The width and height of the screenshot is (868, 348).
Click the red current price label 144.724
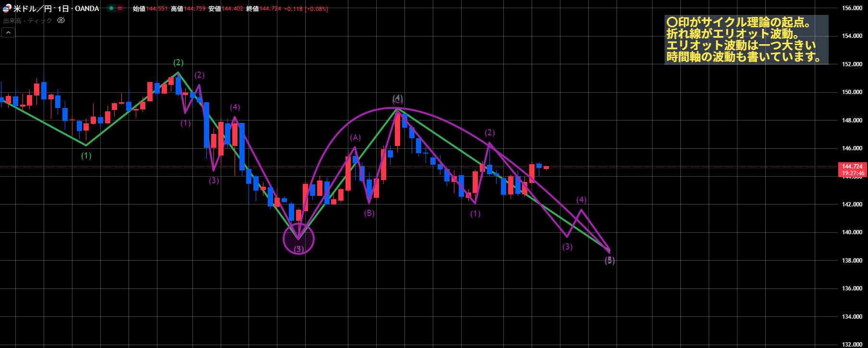(x=853, y=167)
